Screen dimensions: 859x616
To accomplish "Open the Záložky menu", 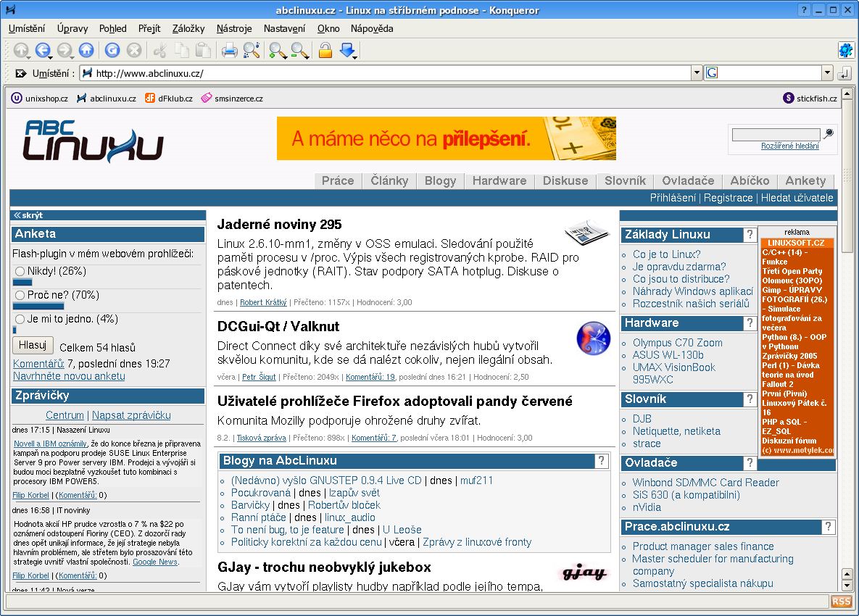I will (x=188, y=28).
